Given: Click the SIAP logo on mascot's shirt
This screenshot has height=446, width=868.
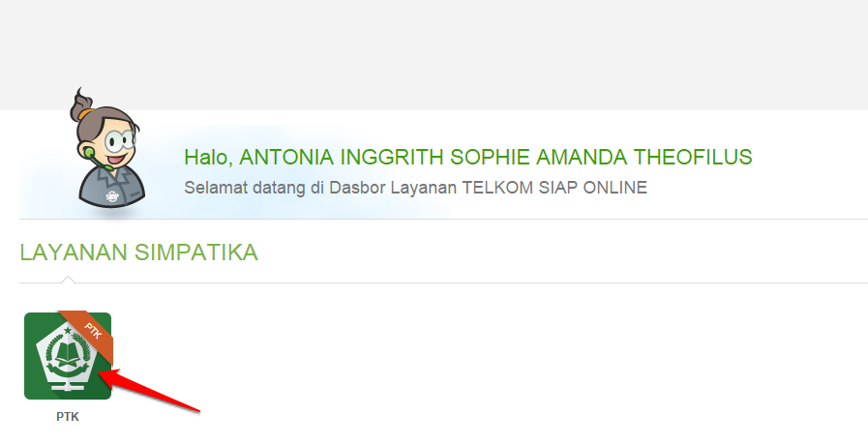Looking at the screenshot, I should 113,195.
